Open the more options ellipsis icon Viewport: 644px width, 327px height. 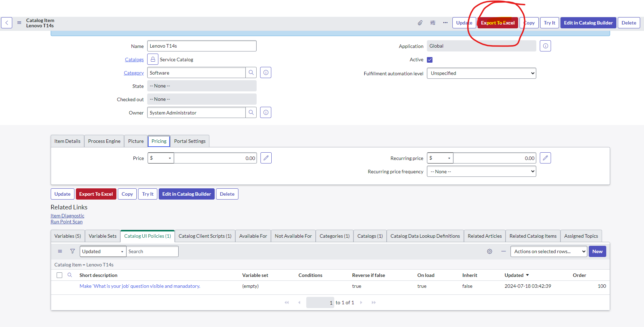click(x=445, y=23)
